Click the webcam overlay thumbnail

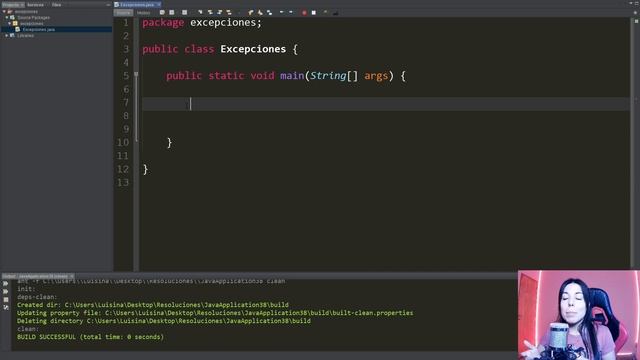(579, 315)
